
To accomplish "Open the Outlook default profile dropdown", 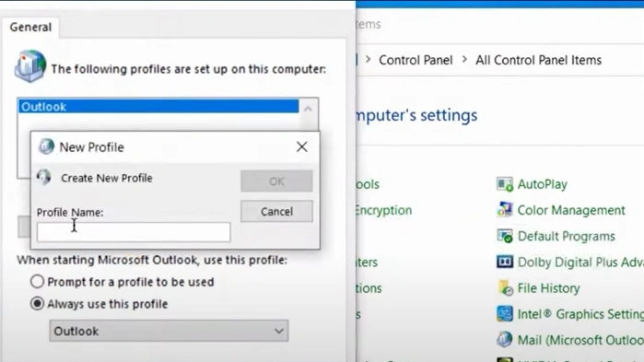I will (x=169, y=331).
